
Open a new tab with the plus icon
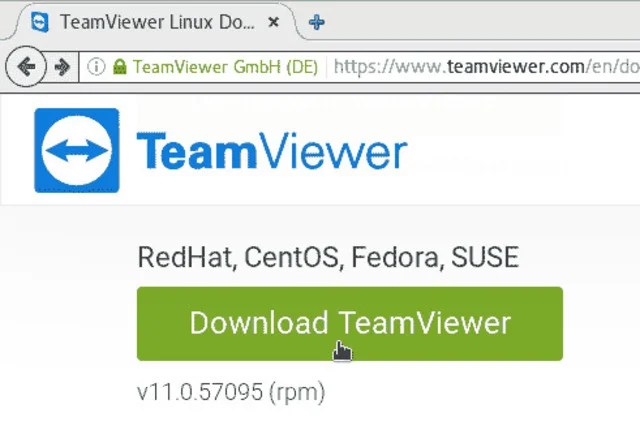(x=317, y=22)
